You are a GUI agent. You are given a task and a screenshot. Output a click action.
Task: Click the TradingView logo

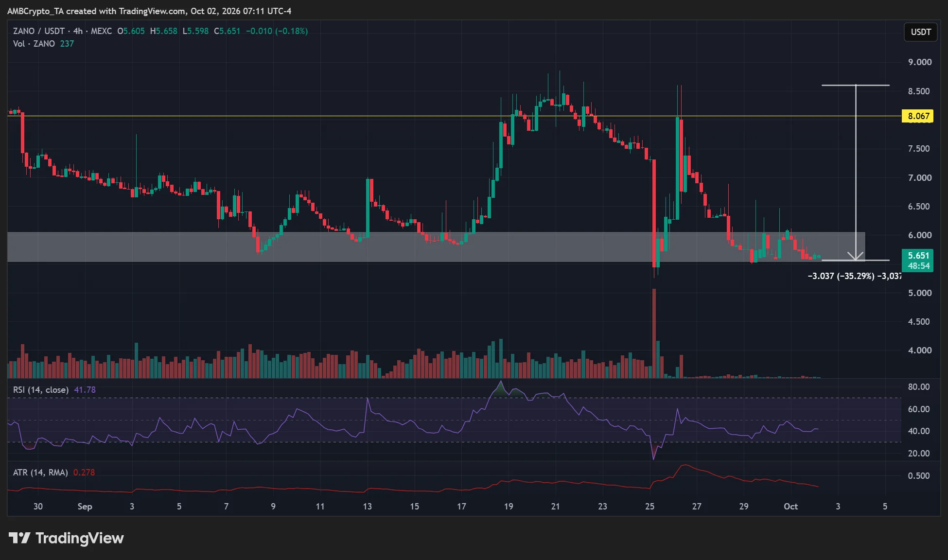pyautogui.click(x=66, y=538)
